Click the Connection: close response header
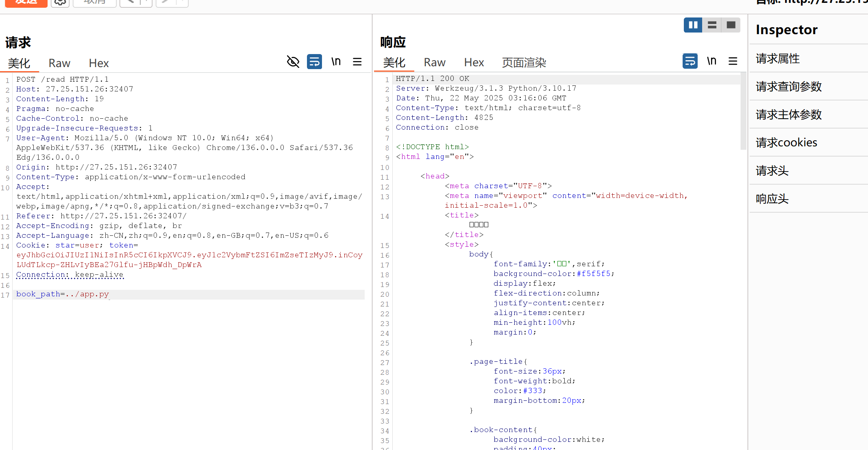 tap(437, 127)
